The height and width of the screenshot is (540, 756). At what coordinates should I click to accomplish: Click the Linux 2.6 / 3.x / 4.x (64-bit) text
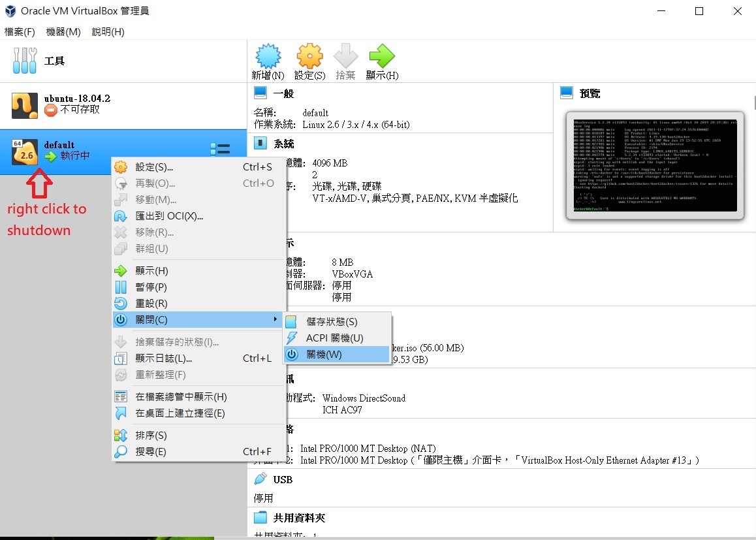click(x=356, y=125)
